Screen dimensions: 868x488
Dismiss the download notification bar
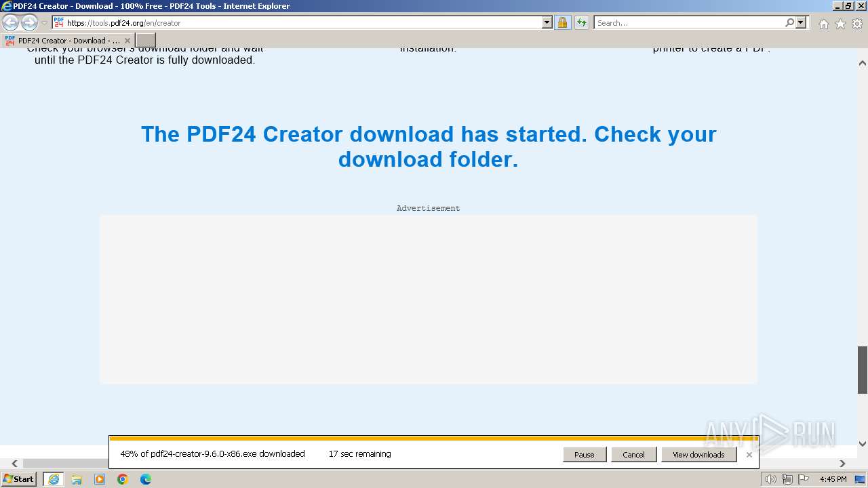(749, 455)
